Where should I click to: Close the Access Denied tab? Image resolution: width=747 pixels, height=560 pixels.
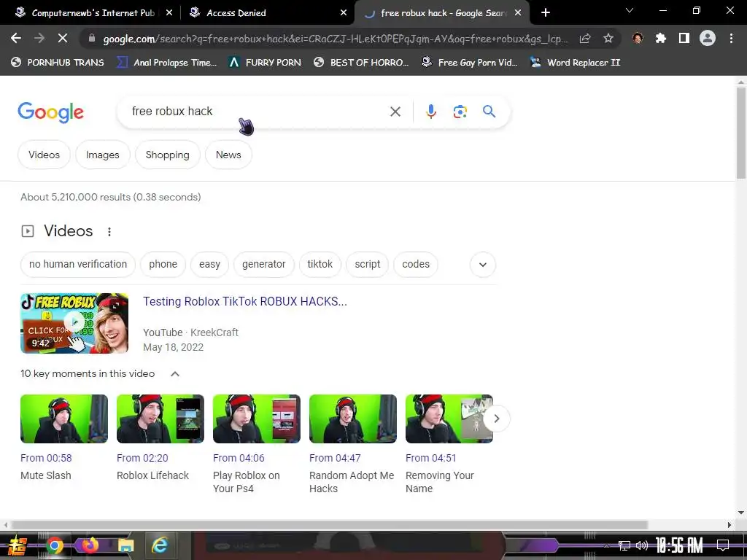[344, 13]
